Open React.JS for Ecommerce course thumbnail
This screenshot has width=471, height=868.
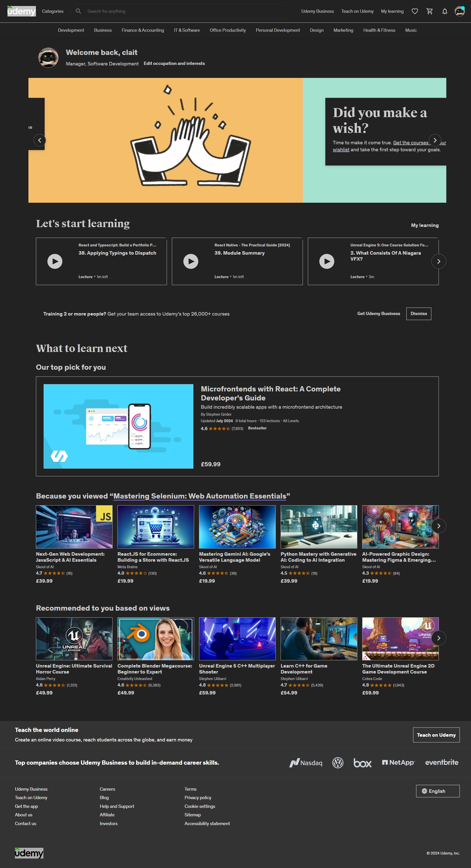coord(155,527)
